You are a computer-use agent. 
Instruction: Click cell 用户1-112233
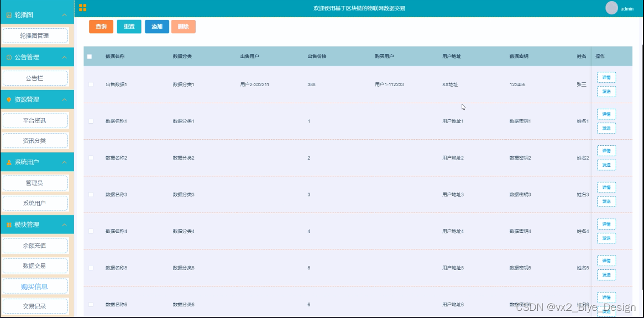[x=389, y=84]
